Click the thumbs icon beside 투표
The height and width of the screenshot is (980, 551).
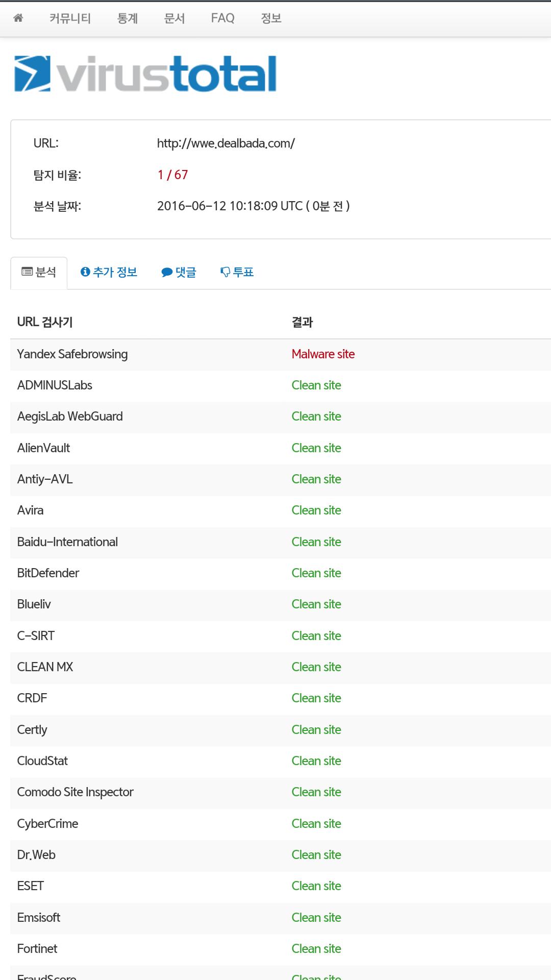[x=225, y=272]
